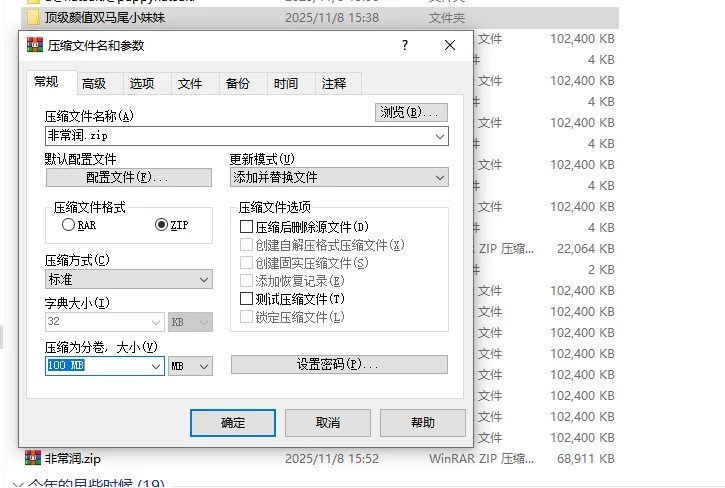This screenshot has height=488, width=725.
Task: Select the ZIP archive format
Action: (162, 225)
